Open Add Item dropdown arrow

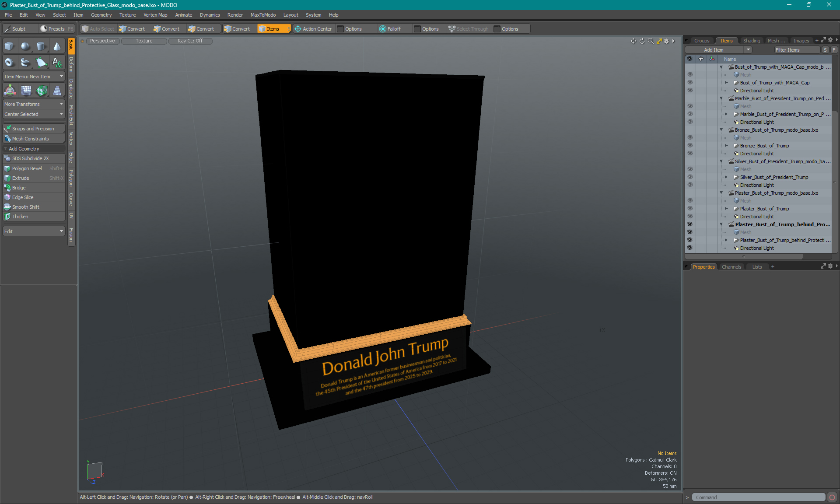[749, 50]
